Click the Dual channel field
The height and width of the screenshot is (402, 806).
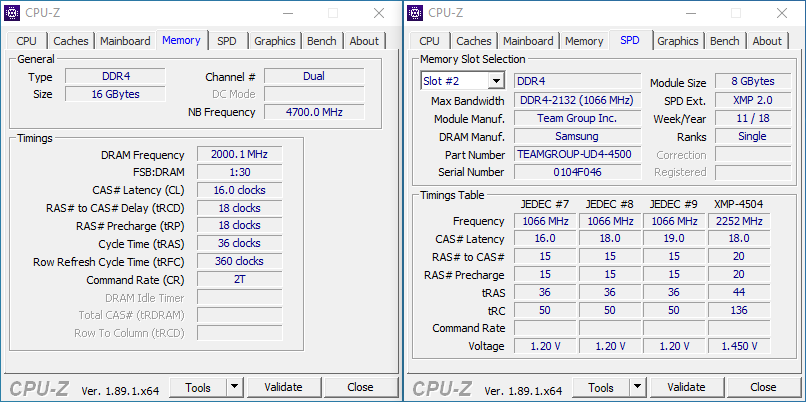(314, 77)
